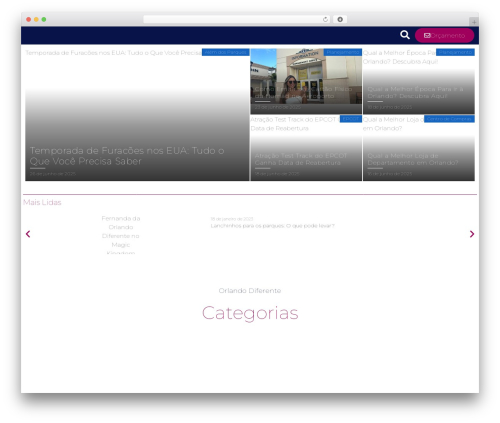This screenshot has width=500, height=423.
Task: Open the Orçamento button
Action: point(444,35)
